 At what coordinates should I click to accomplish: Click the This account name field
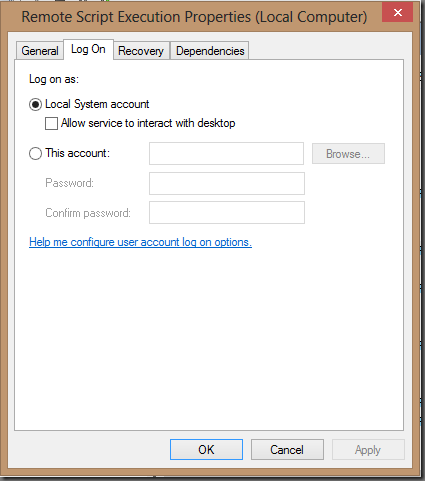[226, 153]
